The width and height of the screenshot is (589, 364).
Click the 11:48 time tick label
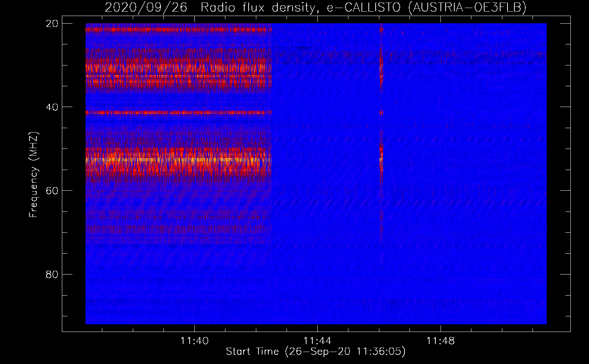coord(440,341)
